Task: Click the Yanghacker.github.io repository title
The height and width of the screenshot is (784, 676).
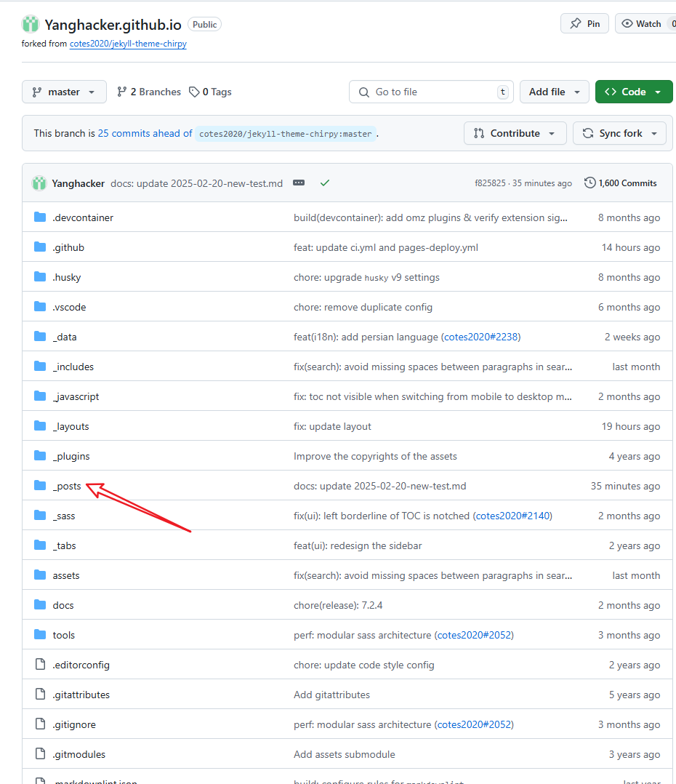Action: (113, 25)
